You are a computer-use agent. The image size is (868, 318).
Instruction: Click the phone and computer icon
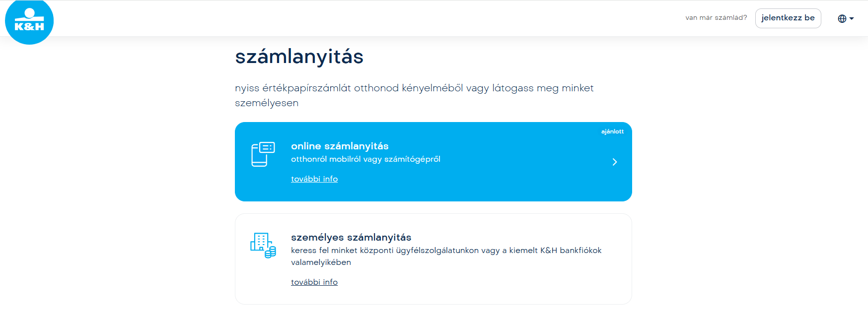263,154
